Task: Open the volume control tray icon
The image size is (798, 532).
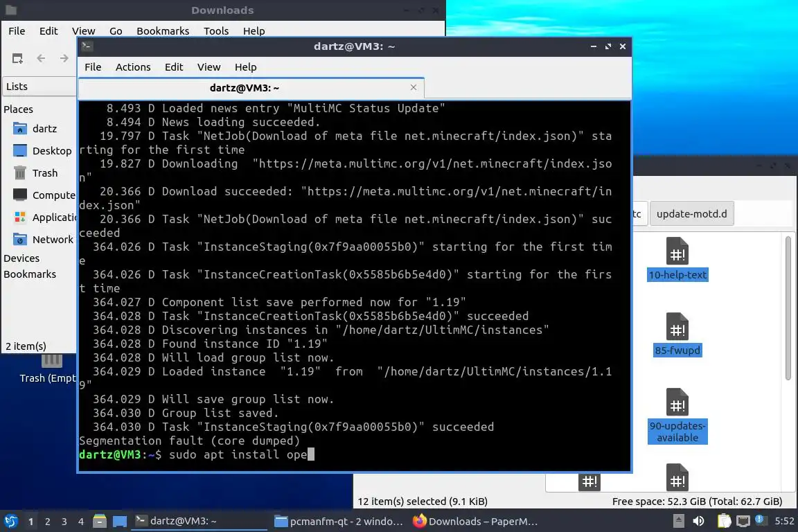Action: pos(698,521)
